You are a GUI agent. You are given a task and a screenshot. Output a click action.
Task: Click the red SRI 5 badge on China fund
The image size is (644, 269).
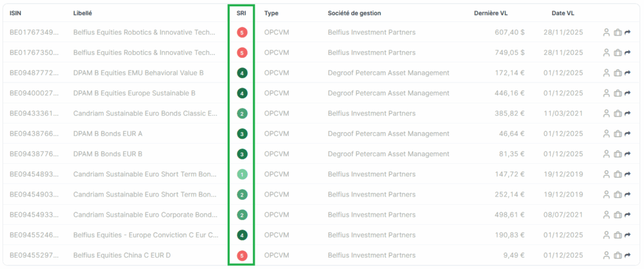point(242,256)
